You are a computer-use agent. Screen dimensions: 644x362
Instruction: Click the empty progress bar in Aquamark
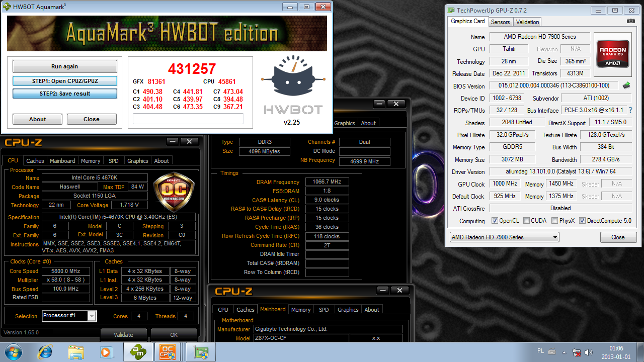[188, 119]
